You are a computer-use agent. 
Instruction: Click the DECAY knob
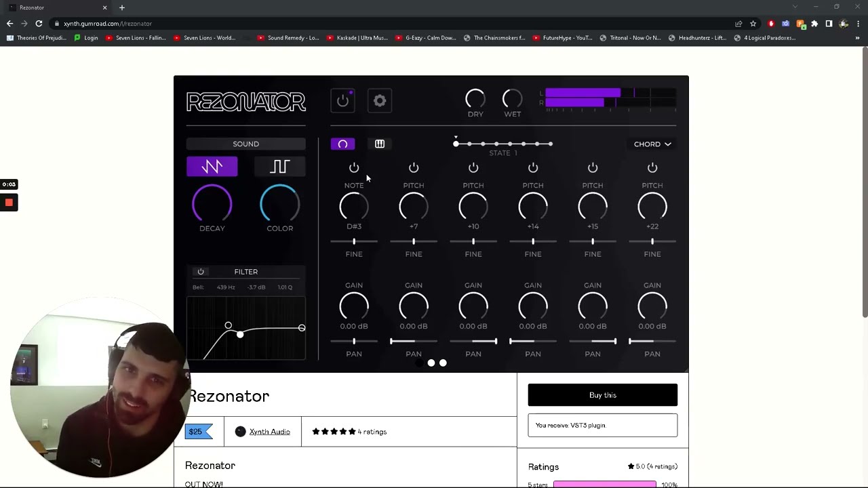point(212,203)
